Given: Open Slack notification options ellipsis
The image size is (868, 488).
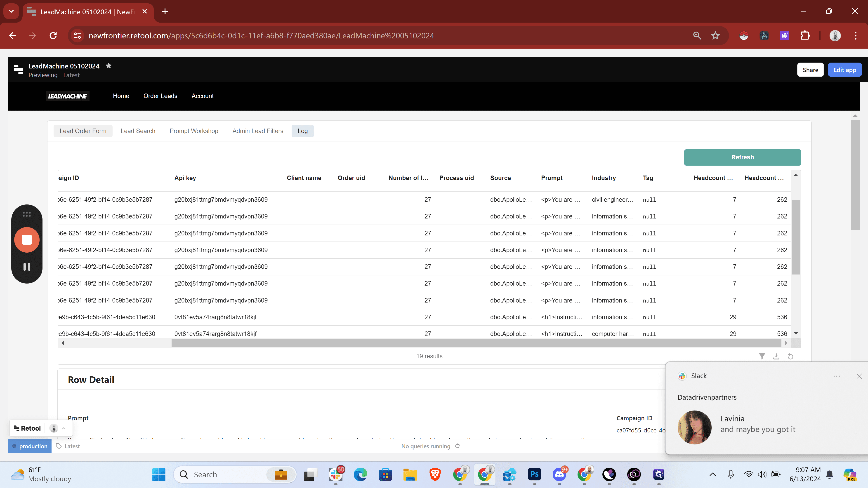Looking at the screenshot, I should pyautogui.click(x=837, y=376).
